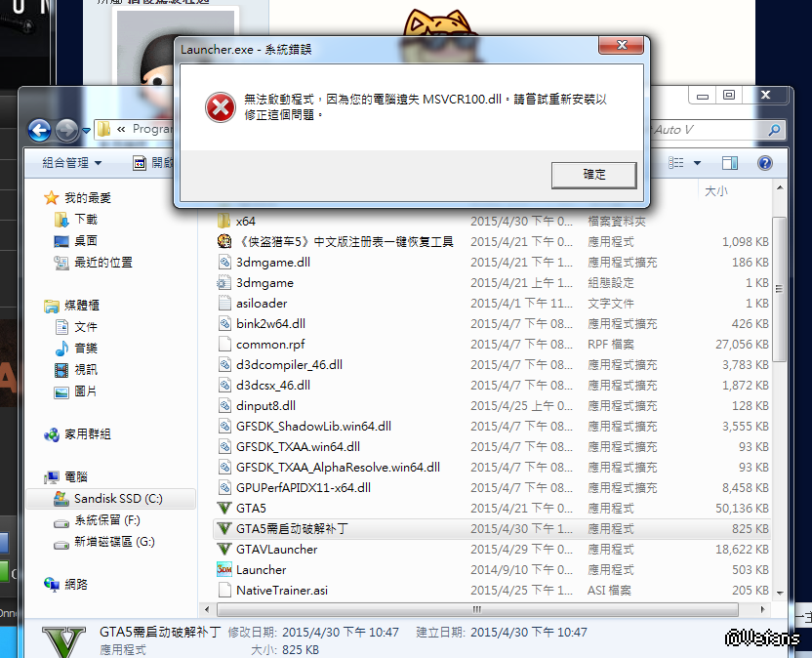Select common.rpf file icon
Viewport: 812px width, 658px height.
click(x=224, y=344)
